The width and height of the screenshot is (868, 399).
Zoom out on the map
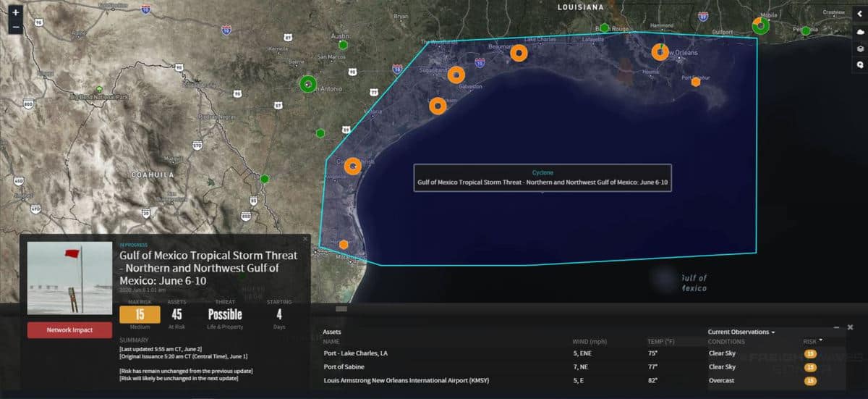17,28
